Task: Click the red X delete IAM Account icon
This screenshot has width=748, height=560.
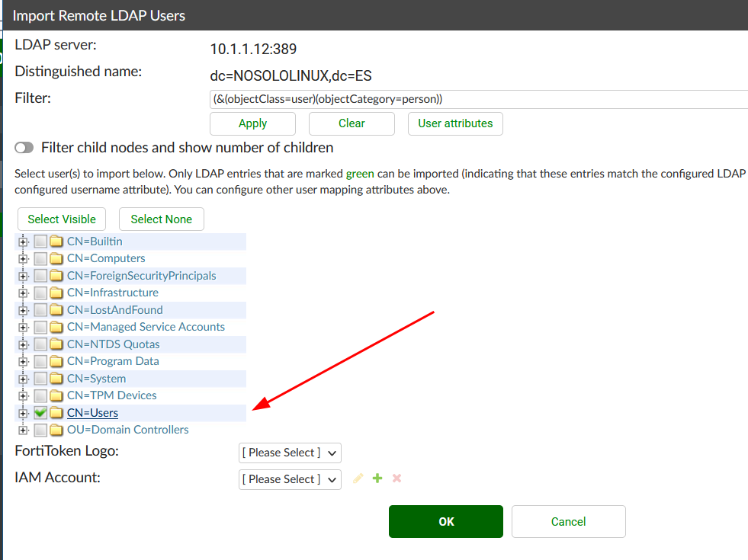Action: coord(396,478)
